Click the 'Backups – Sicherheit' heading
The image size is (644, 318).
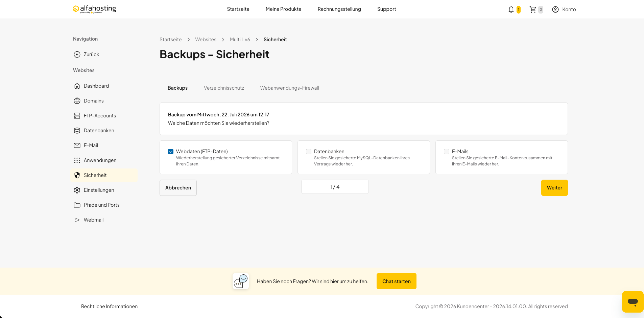pos(214,54)
